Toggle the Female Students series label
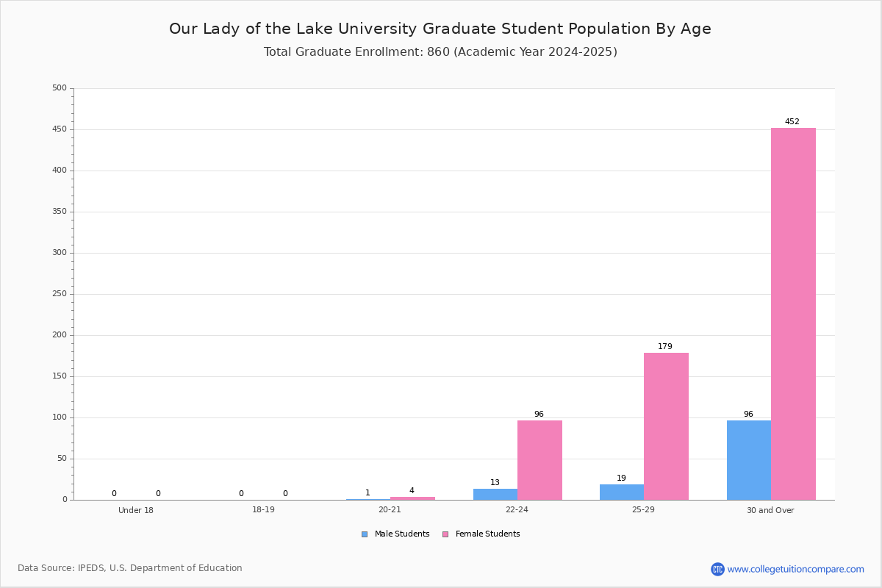The width and height of the screenshot is (882, 588). (x=487, y=534)
